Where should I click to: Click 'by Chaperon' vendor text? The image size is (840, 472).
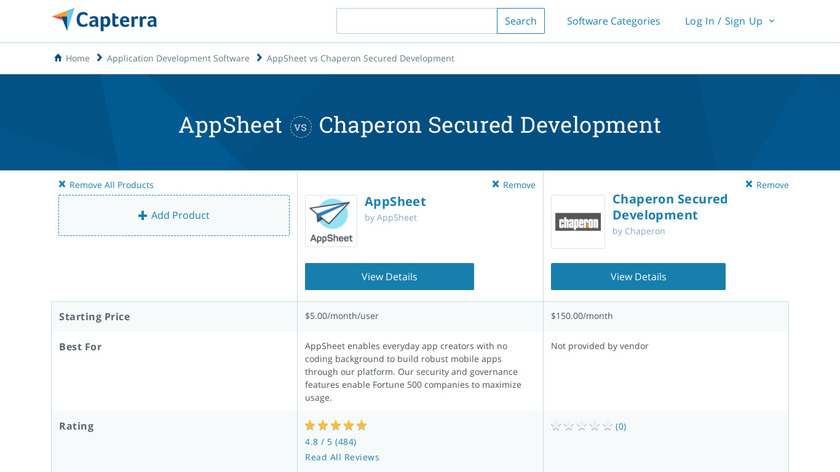click(x=639, y=231)
